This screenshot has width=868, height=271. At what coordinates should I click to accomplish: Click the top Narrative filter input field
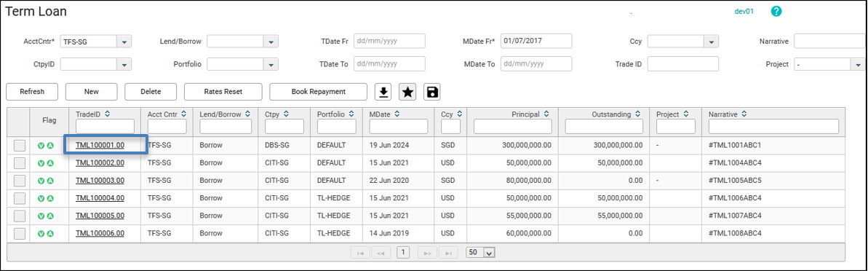(x=830, y=41)
